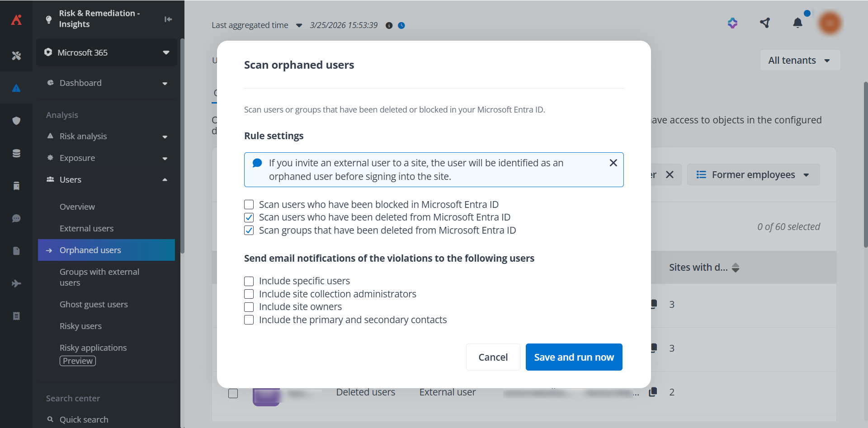Check Include primary and secondary contacts
The image size is (868, 428).
click(249, 320)
